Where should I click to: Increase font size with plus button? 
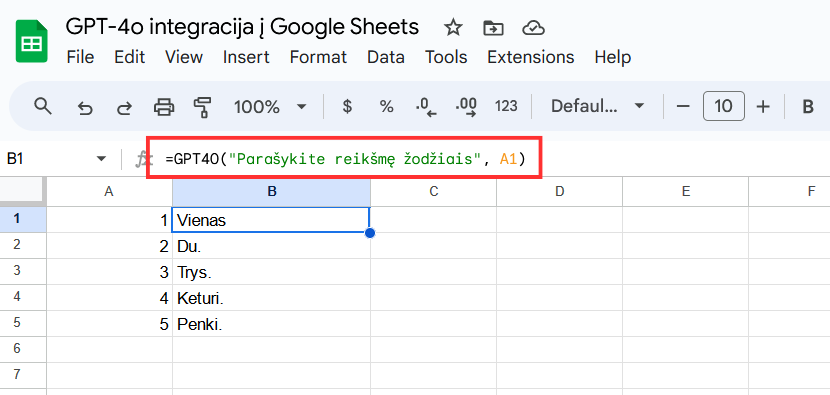(x=763, y=107)
